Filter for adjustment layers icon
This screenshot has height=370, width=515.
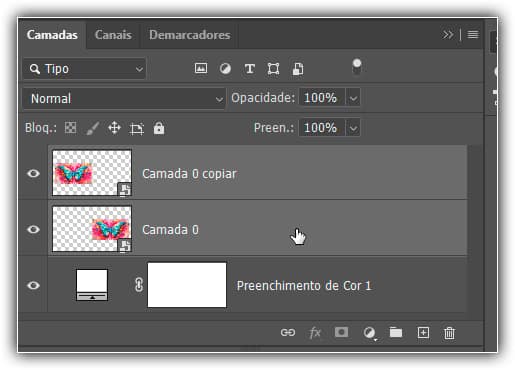pyautogui.click(x=225, y=69)
